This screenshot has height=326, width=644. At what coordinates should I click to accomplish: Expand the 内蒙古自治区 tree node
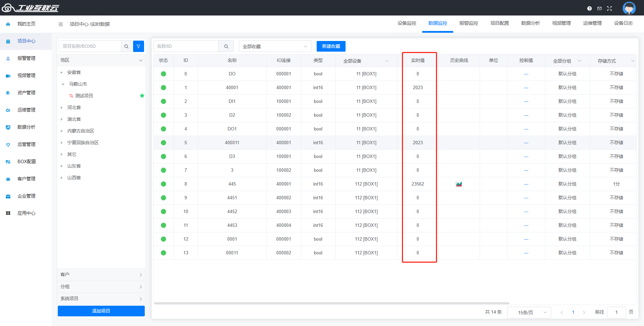[x=62, y=131]
